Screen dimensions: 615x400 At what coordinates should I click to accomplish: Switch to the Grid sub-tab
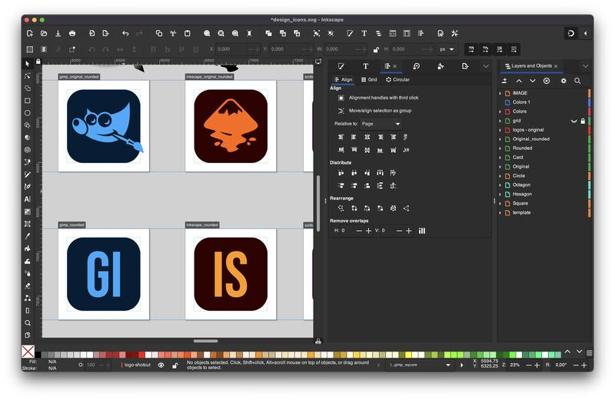pos(369,80)
